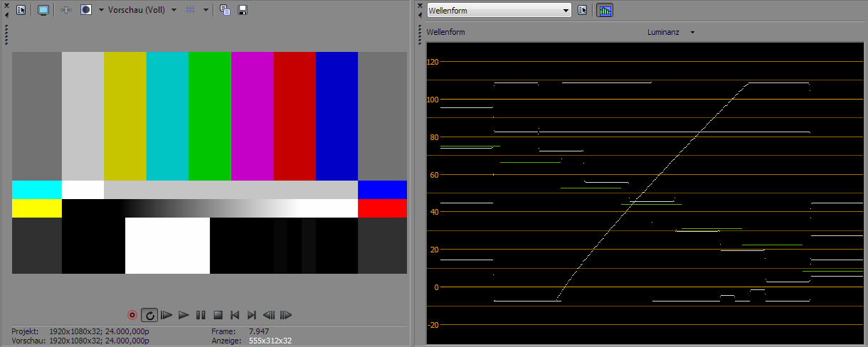Image resolution: width=868 pixels, height=347 pixels.
Task: Save snapshot to file disk icon
Action: (x=243, y=10)
